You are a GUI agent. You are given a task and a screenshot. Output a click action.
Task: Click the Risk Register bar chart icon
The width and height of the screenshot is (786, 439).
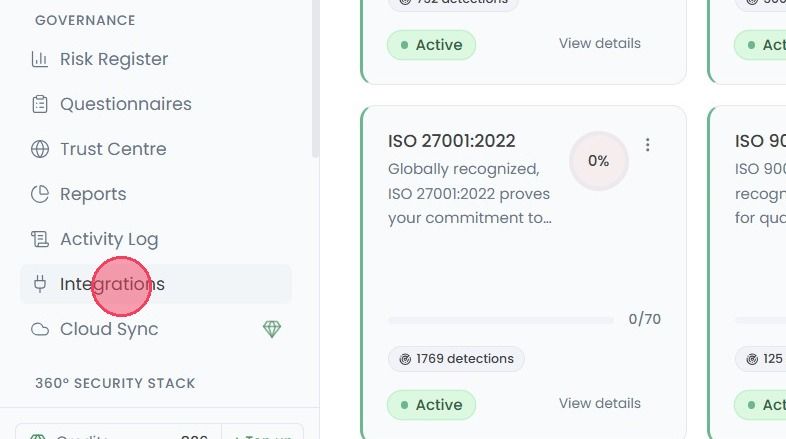[40, 59]
